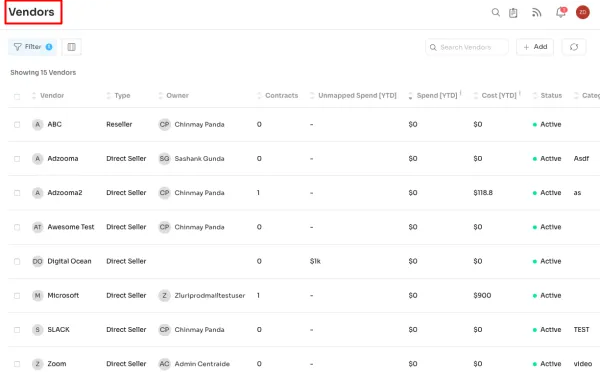Click the SG owner avatar for Sashank Gunda

coord(165,158)
